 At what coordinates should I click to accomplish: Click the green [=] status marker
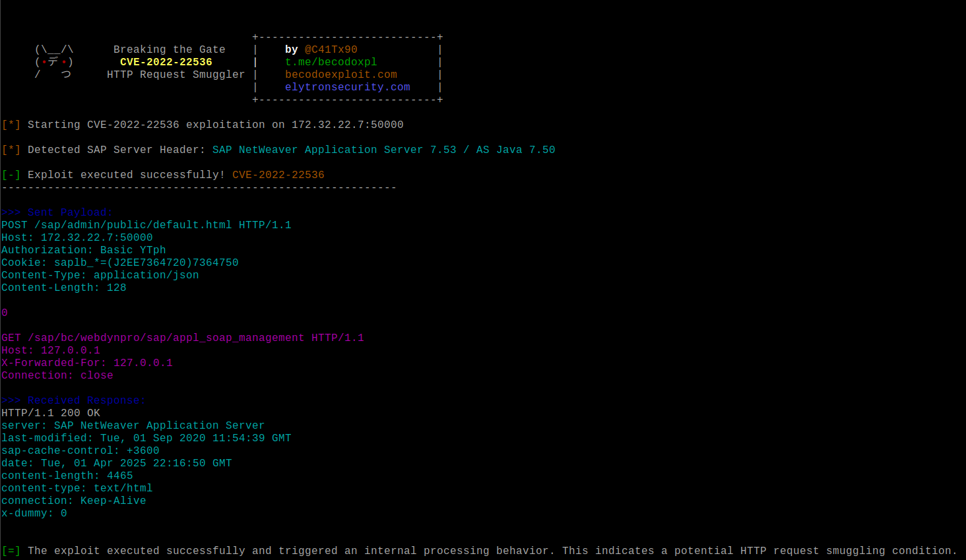pyautogui.click(x=11, y=551)
